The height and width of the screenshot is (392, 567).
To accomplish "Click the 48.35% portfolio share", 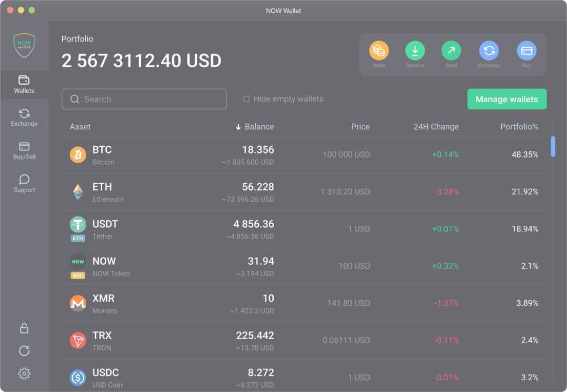I will tap(525, 154).
